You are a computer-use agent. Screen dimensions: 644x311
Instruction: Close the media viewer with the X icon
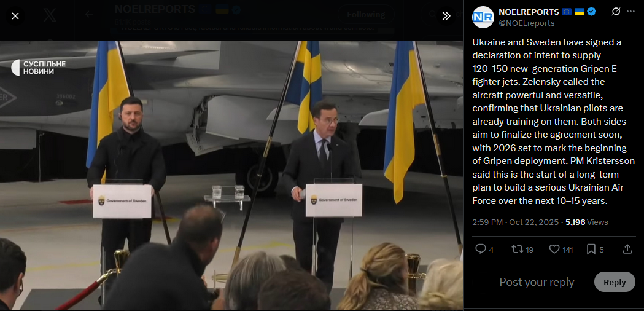pos(15,16)
